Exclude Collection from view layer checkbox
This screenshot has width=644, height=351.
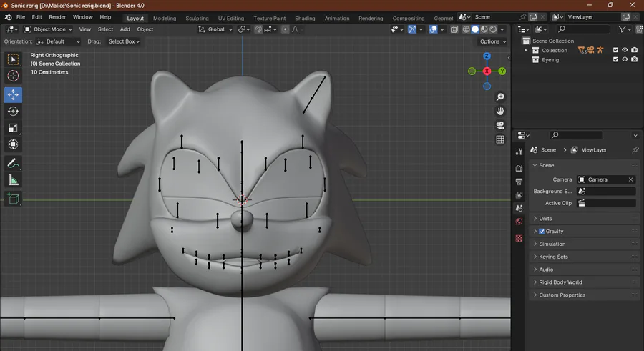click(615, 50)
